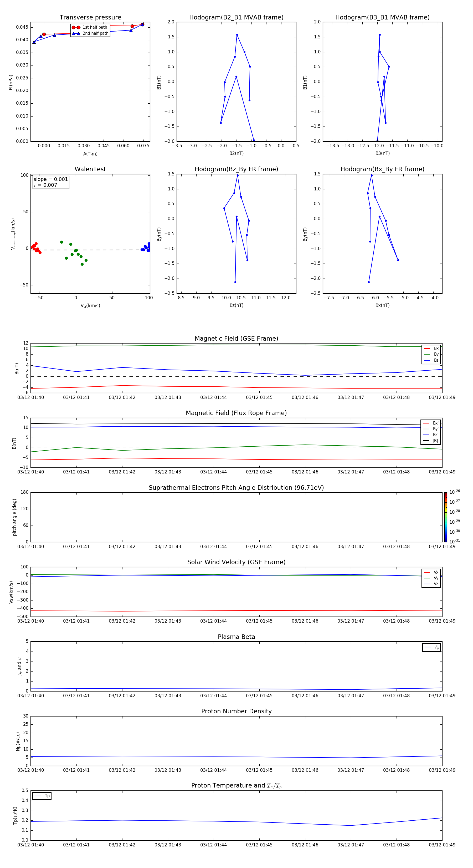Click the 'B2(nT)' x-axis label
This screenshot has height=868, width=473.
click(236, 153)
